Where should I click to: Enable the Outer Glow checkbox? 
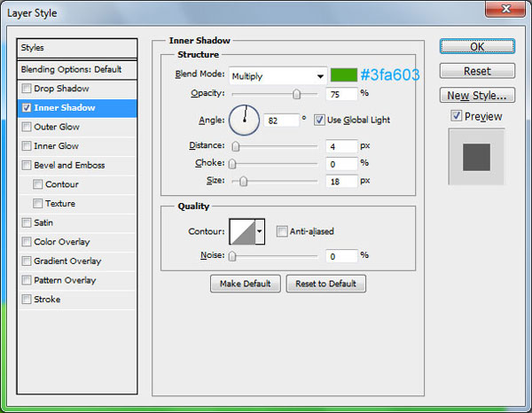[27, 127]
